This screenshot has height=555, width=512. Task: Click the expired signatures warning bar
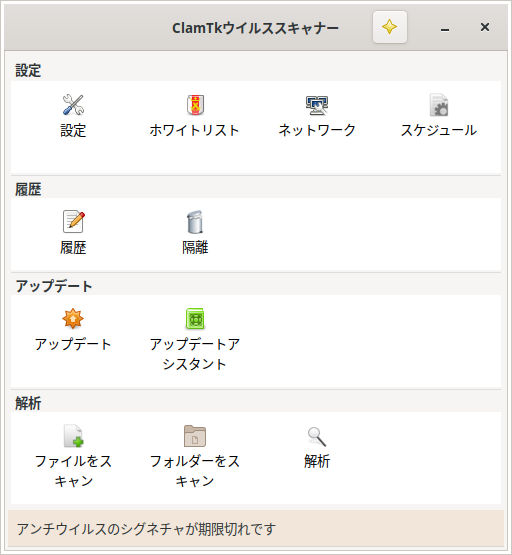pos(256,529)
